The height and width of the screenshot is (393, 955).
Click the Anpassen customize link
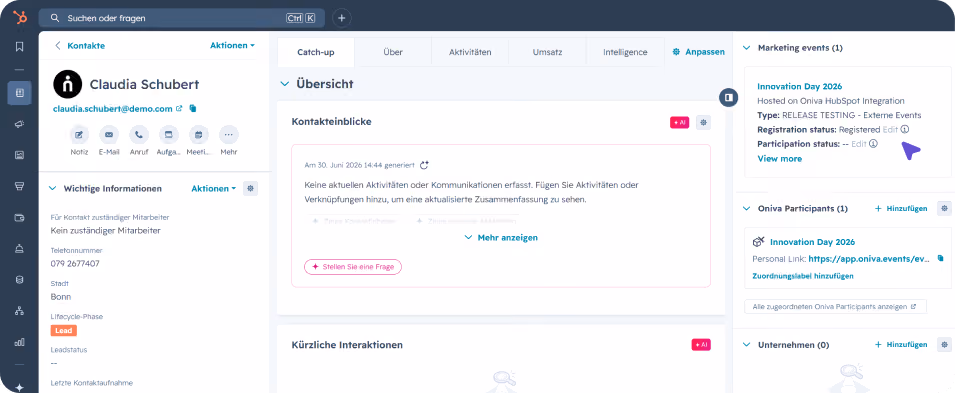[x=699, y=52]
